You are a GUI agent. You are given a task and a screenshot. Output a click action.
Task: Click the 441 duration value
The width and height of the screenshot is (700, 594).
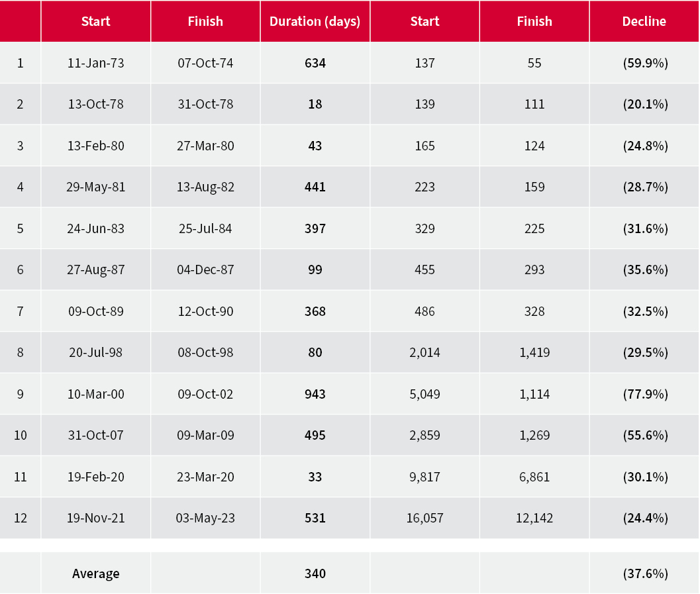(x=315, y=187)
